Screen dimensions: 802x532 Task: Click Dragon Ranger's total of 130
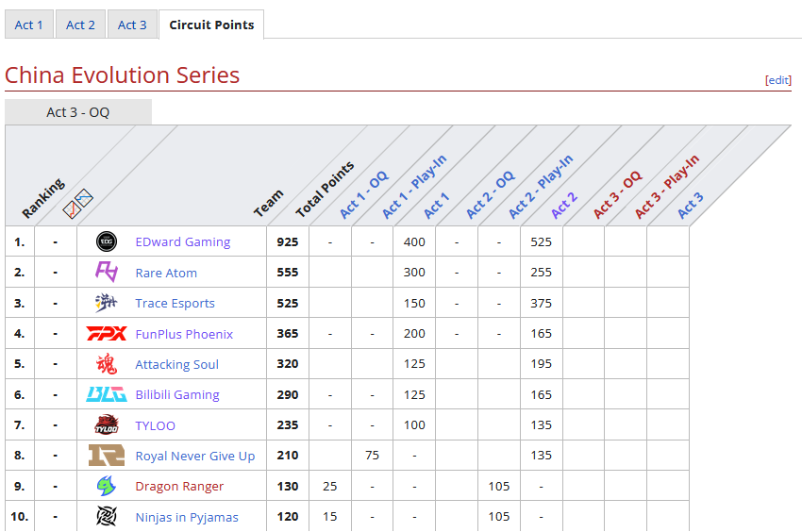tap(288, 487)
